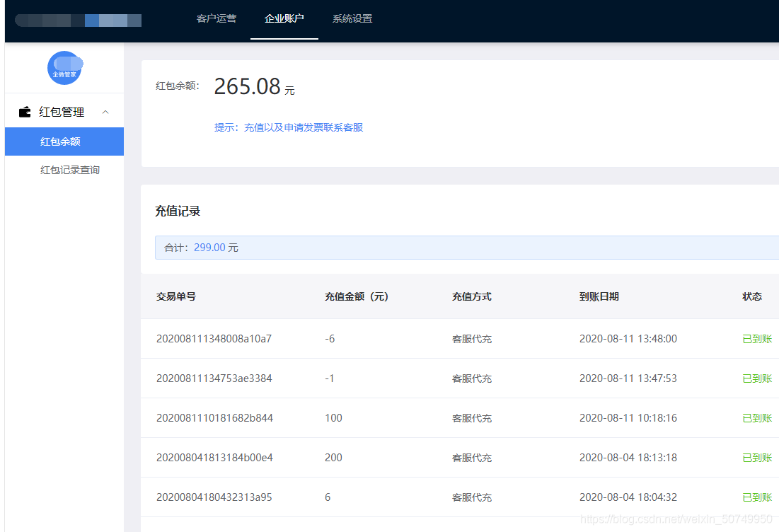Click the 到账日期 column header
779x532 pixels.
tap(599, 296)
